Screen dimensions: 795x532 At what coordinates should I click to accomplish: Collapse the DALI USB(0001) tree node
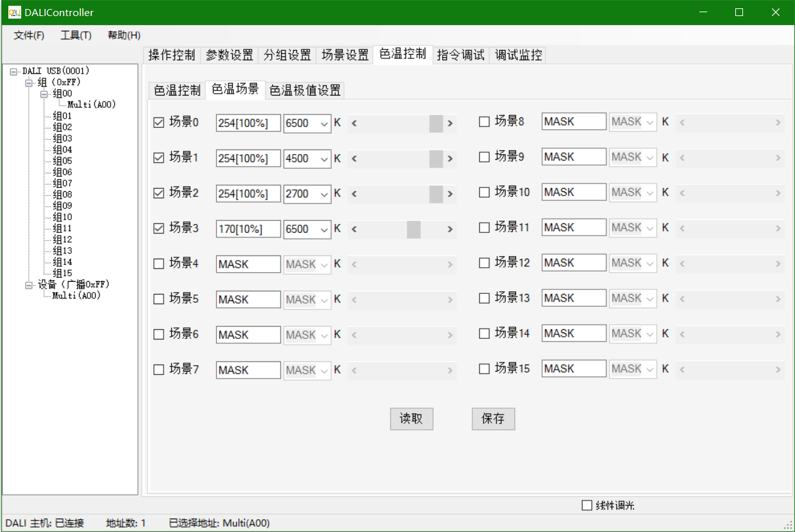click(x=13, y=71)
